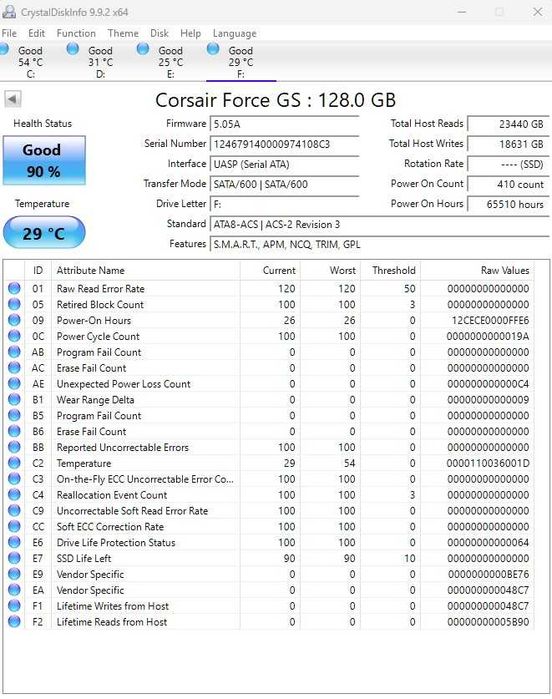Click the Rotation Rate (SSD) field
This screenshot has height=699, width=552.
click(x=508, y=164)
